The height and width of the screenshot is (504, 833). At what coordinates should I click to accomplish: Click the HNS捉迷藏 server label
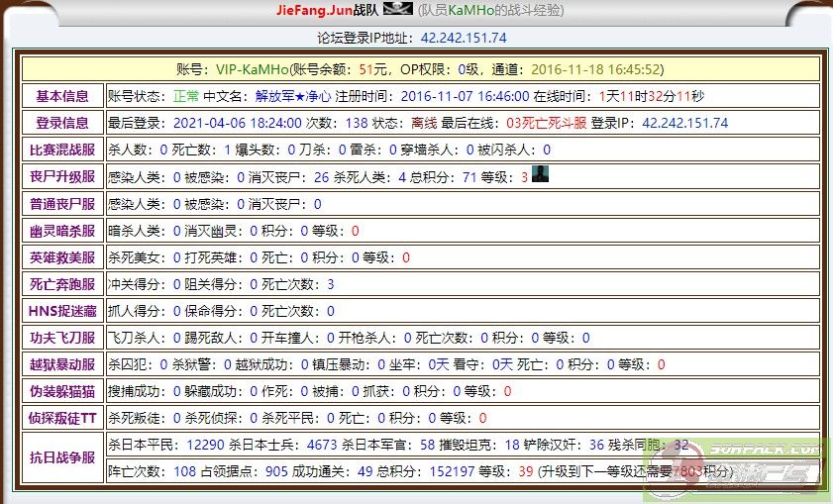62,311
